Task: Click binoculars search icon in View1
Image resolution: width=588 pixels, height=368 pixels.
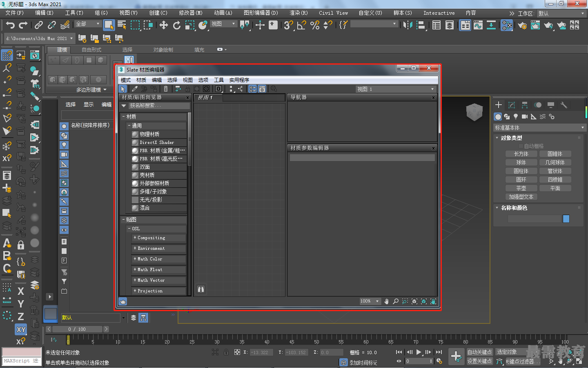Action: (x=201, y=289)
